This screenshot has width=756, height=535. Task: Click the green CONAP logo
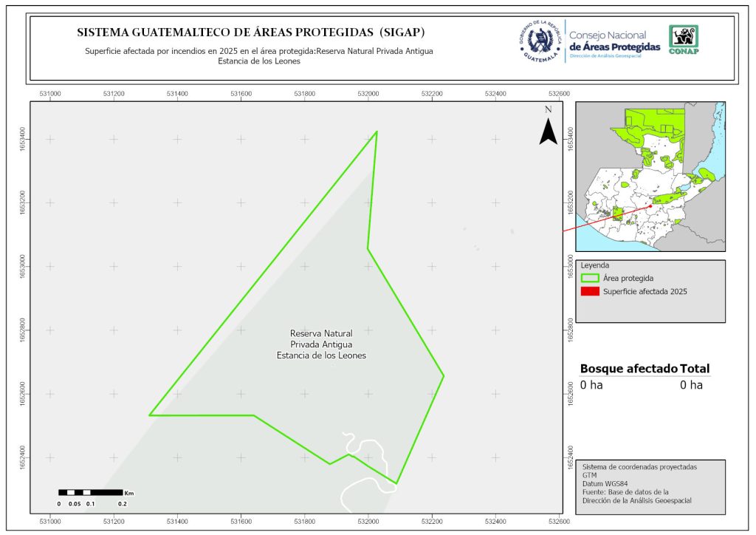point(683,40)
